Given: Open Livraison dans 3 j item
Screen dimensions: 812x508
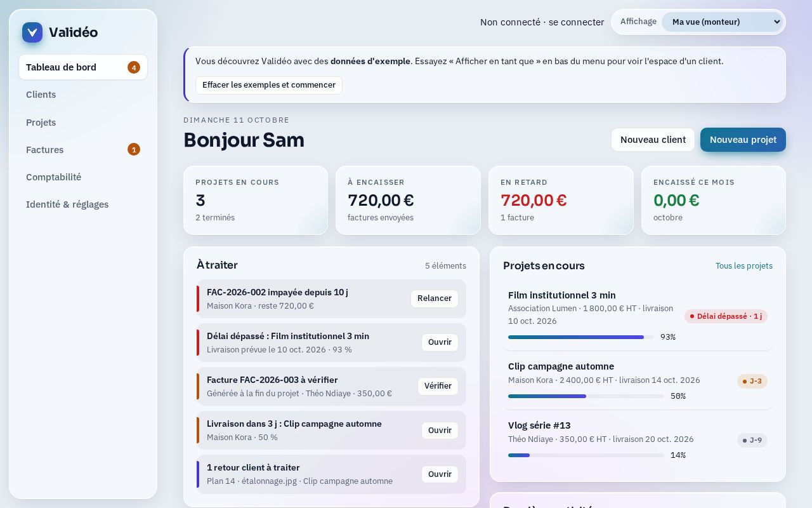Looking at the screenshot, I should pyautogui.click(x=440, y=430).
